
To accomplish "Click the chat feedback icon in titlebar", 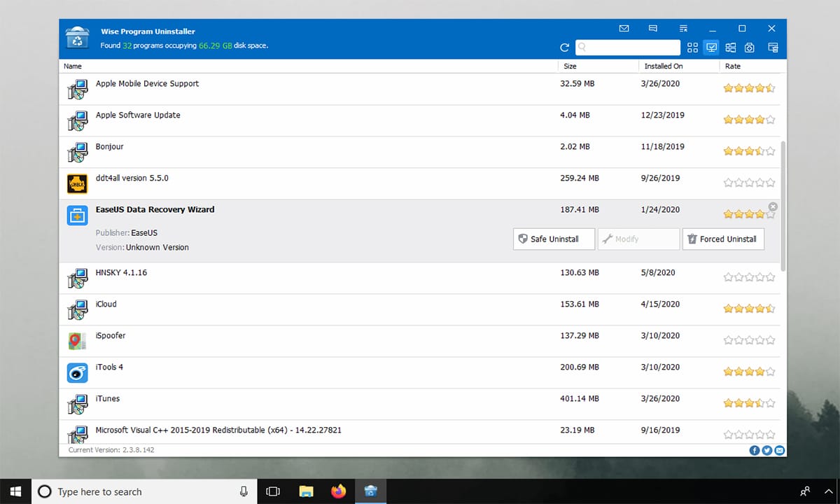I will (652, 29).
